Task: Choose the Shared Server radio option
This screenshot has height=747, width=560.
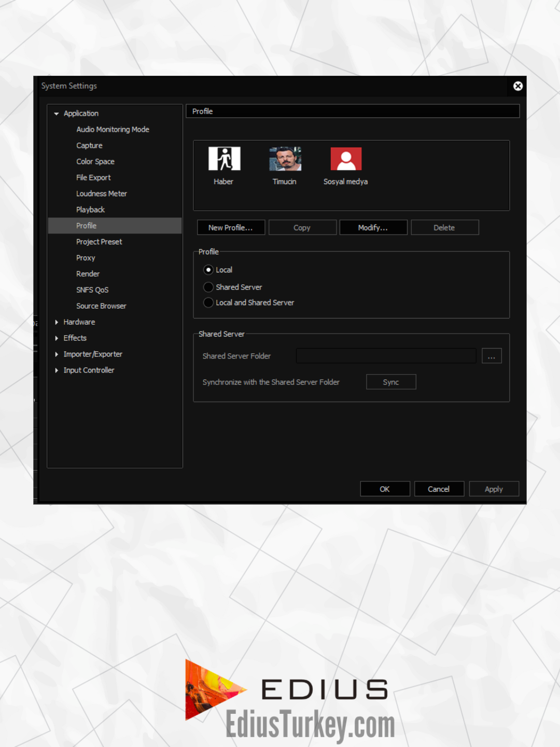Action: click(208, 287)
